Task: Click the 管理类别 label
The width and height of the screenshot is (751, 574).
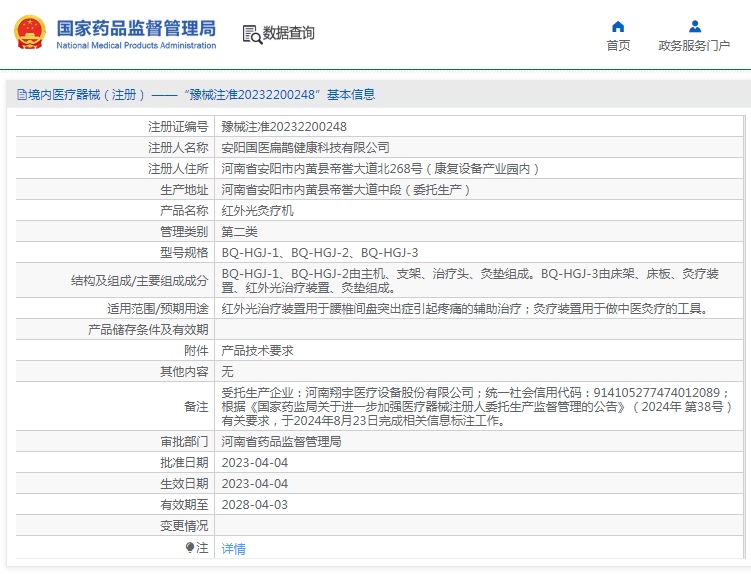Action: (x=184, y=232)
